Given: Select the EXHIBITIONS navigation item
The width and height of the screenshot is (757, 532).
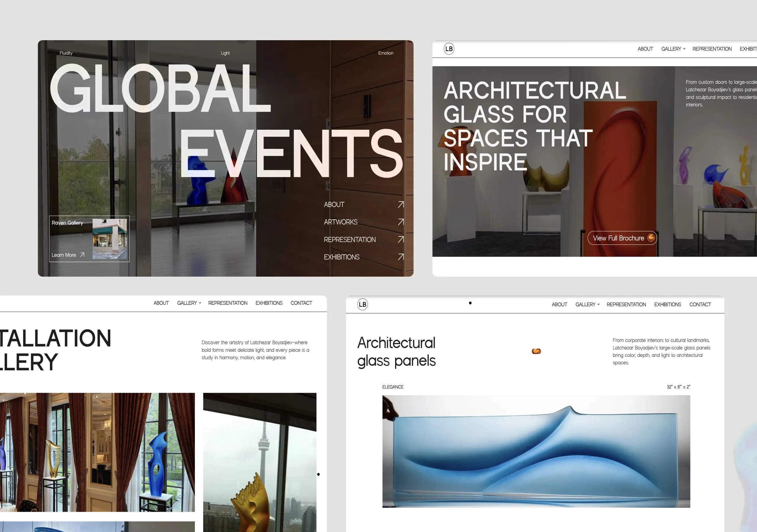Looking at the screenshot, I should pyautogui.click(x=667, y=304).
